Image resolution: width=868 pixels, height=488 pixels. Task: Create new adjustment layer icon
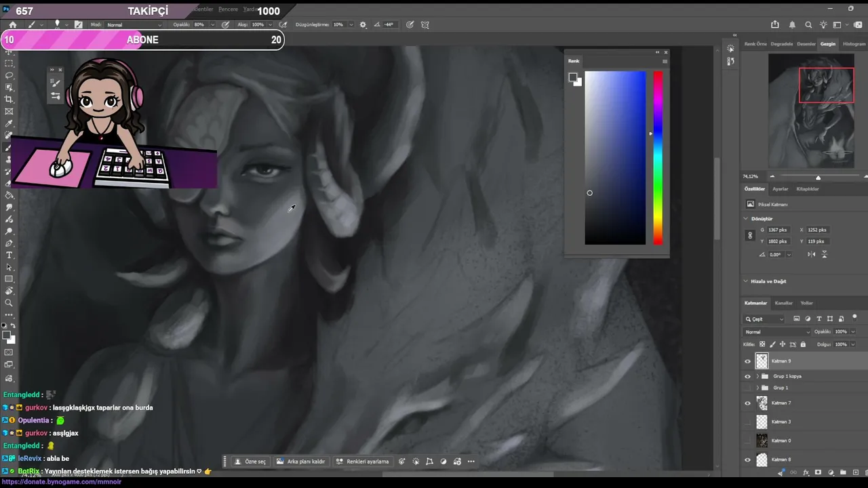point(830,472)
